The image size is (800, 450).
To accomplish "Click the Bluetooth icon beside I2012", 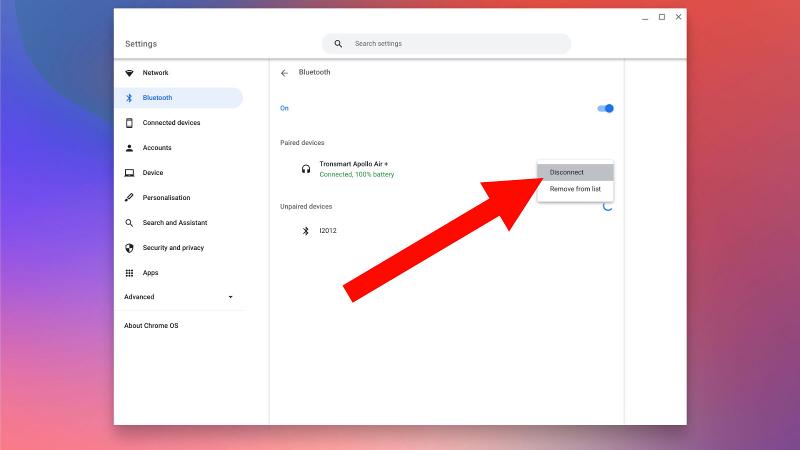I will 306,231.
